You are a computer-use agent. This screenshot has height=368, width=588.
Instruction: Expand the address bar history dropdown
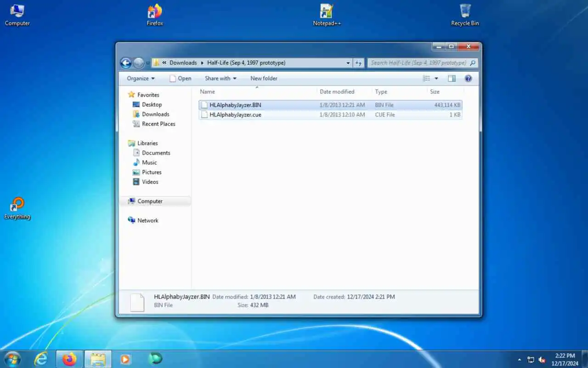tap(348, 63)
